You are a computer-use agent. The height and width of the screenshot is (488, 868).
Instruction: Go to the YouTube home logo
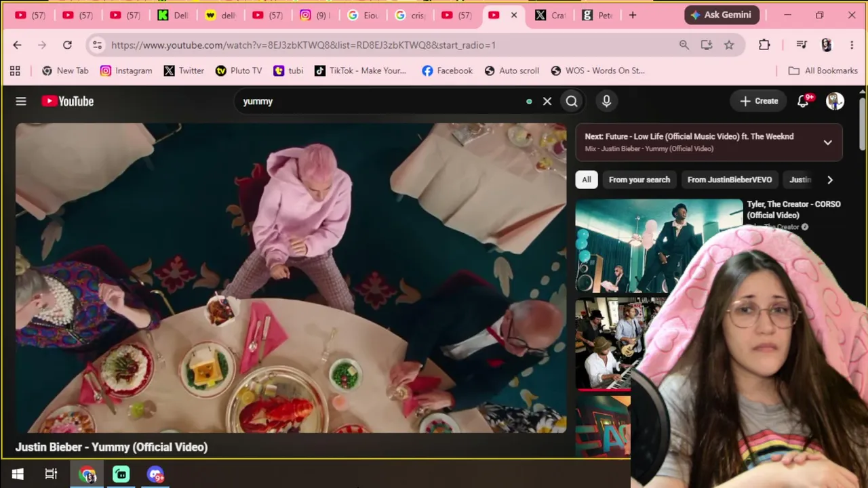pyautogui.click(x=68, y=101)
